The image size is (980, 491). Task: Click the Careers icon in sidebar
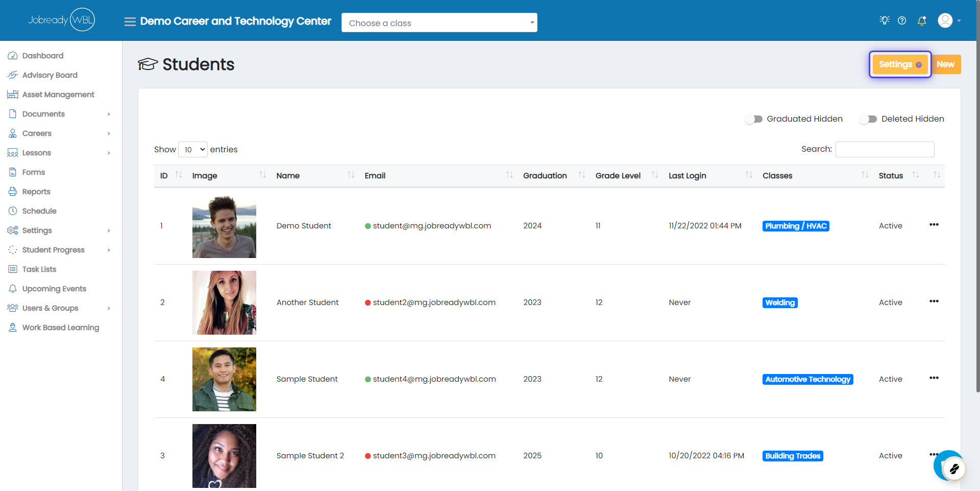pos(13,133)
